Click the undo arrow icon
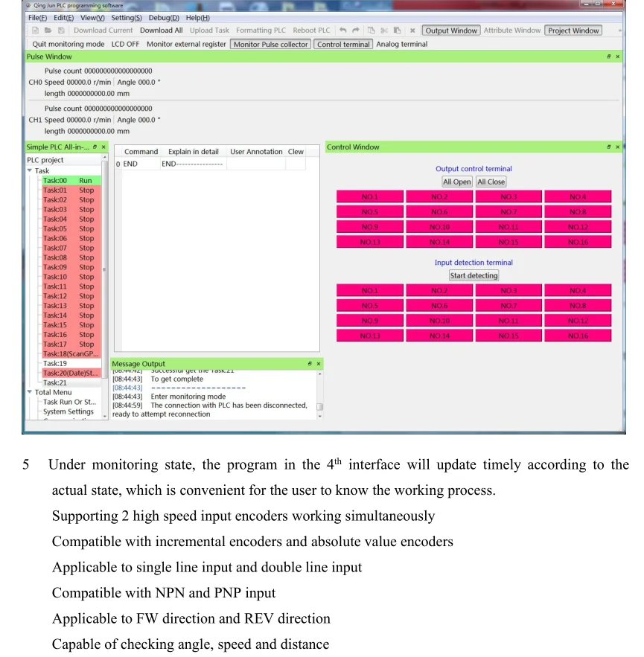 (342, 31)
